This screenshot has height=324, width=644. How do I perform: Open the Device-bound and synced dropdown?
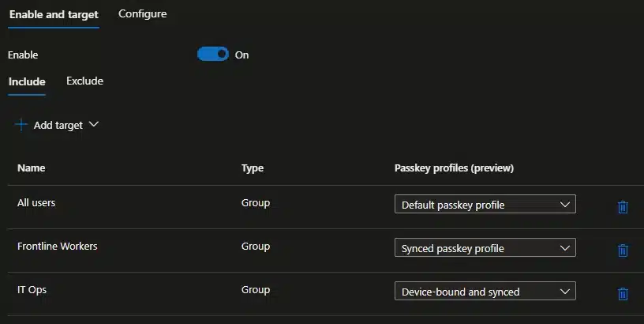(485, 292)
